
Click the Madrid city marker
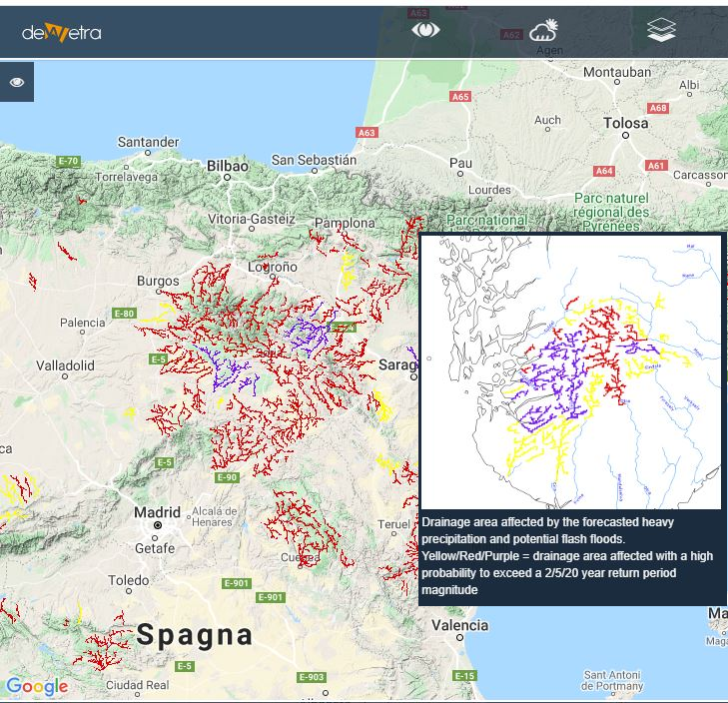tap(157, 524)
